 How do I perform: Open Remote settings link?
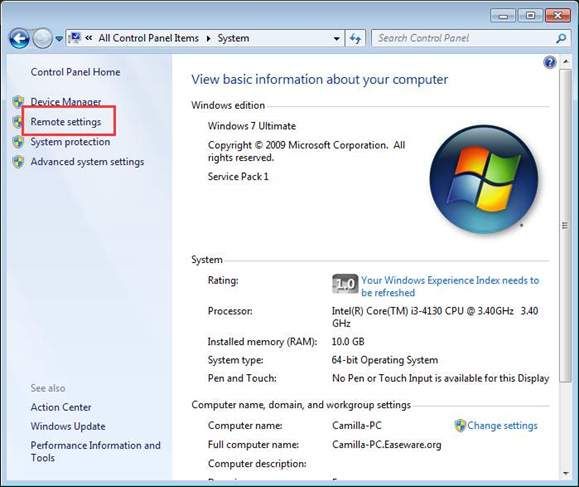tap(66, 121)
